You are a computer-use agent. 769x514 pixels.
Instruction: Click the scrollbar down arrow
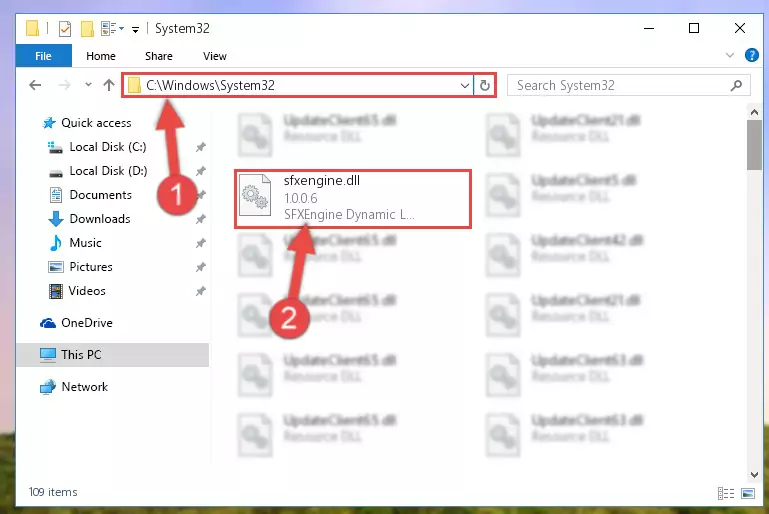click(754, 475)
